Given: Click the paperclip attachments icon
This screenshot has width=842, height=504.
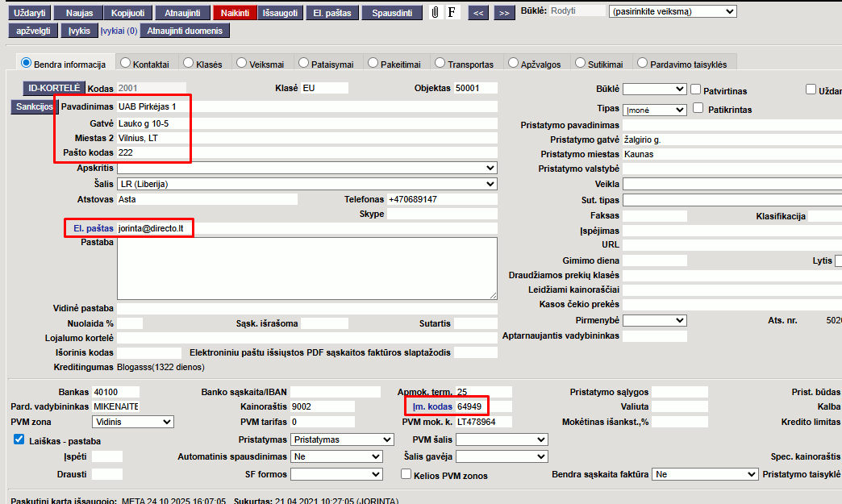Looking at the screenshot, I should coord(436,13).
